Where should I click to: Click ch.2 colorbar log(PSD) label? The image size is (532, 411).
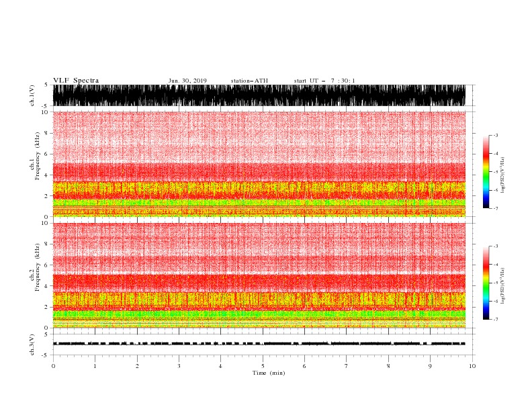pos(503,286)
